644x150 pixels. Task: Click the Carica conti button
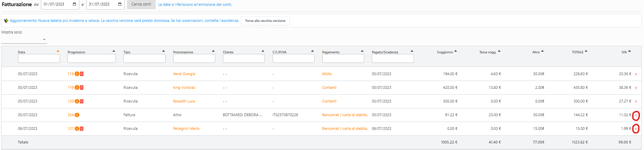(141, 4)
